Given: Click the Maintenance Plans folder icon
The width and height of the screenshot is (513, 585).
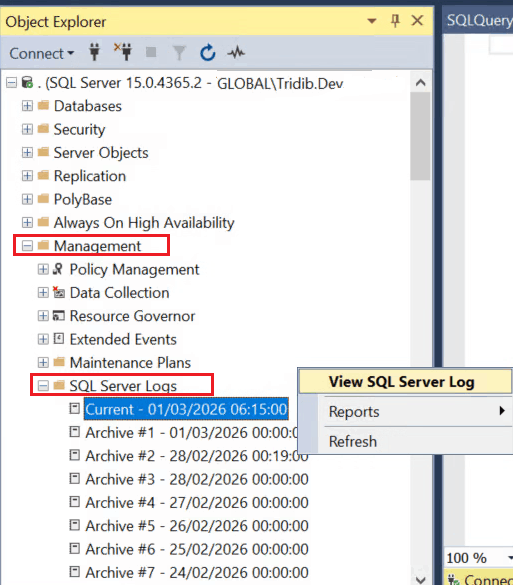Looking at the screenshot, I should (x=59, y=362).
